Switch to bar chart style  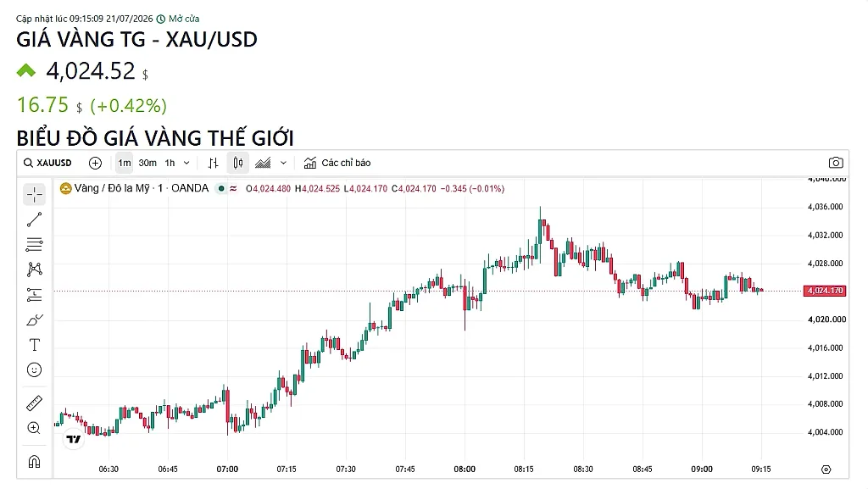[x=213, y=163]
